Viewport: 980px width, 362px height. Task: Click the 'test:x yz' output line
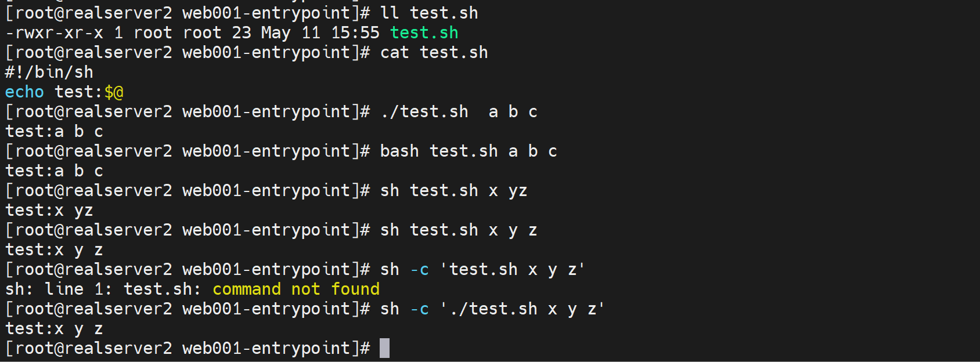click(x=49, y=211)
